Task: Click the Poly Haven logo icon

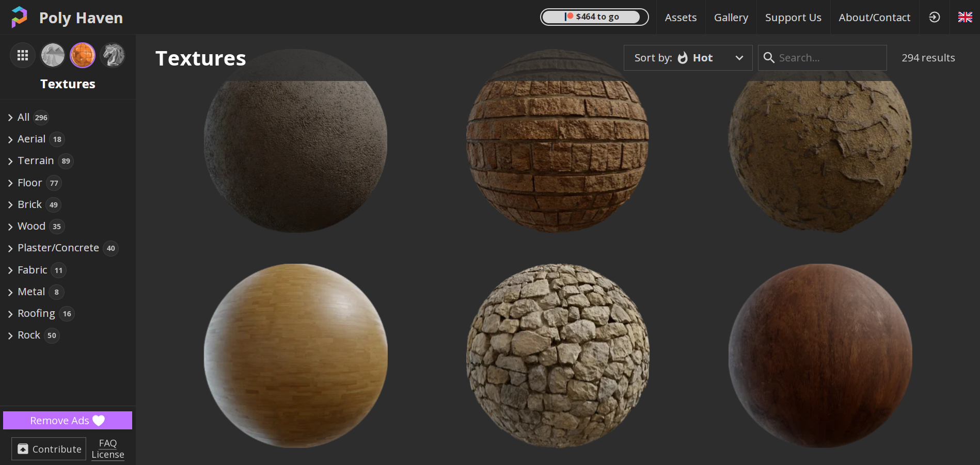Action: pyautogui.click(x=19, y=17)
